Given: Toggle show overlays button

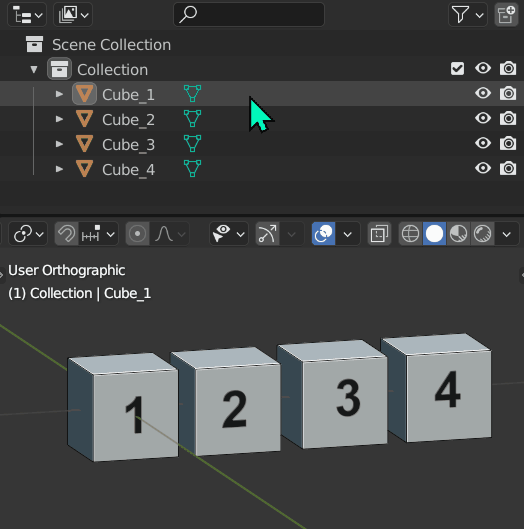Looking at the screenshot, I should point(323,233).
